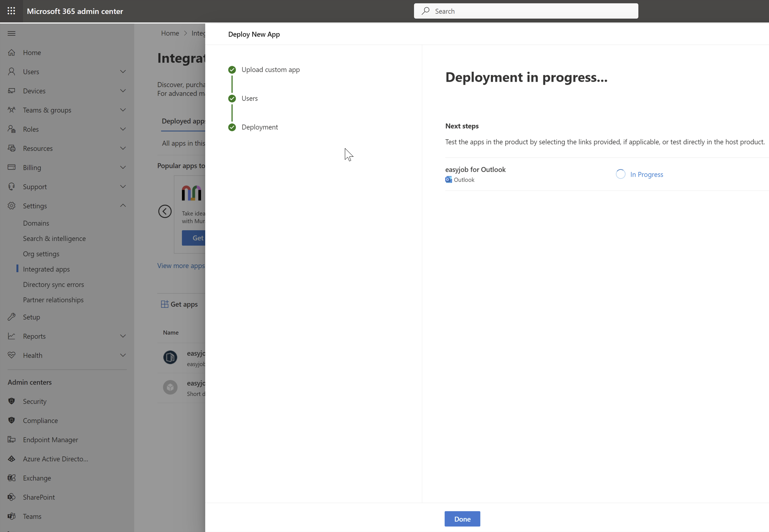
Task: Click the SharePoint admin center icon
Action: click(12, 497)
